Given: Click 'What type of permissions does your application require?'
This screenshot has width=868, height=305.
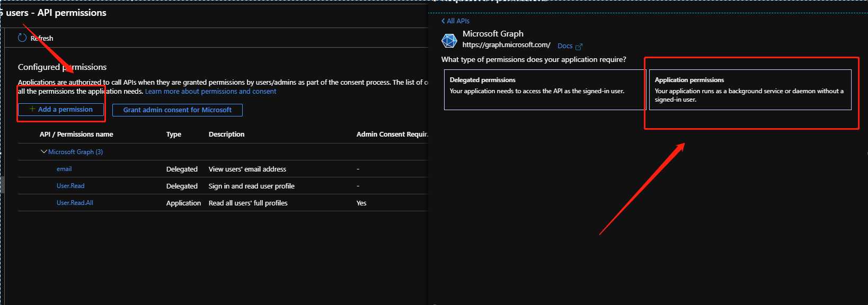Looking at the screenshot, I should (x=534, y=59).
